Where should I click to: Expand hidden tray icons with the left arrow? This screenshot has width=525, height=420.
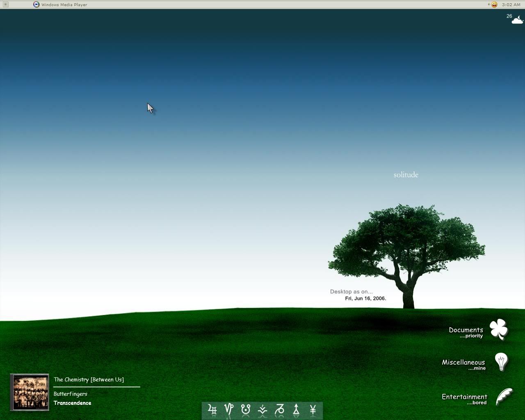pos(489,5)
